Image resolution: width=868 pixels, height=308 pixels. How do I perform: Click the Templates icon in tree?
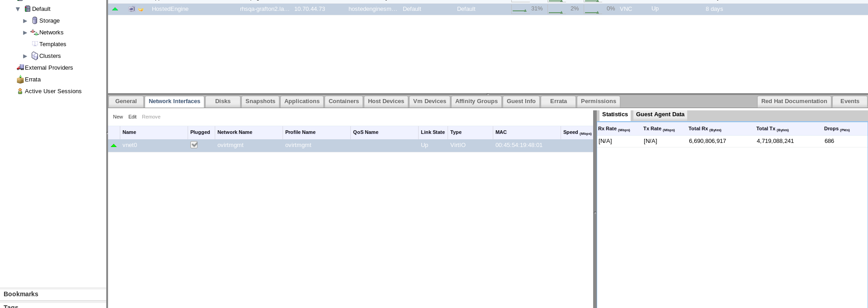coord(35,44)
